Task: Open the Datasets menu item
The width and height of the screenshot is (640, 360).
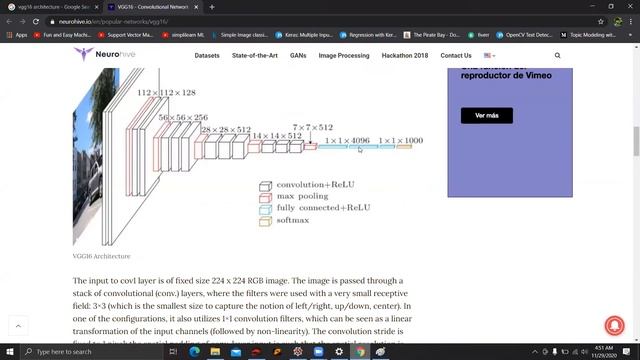Action: click(207, 56)
